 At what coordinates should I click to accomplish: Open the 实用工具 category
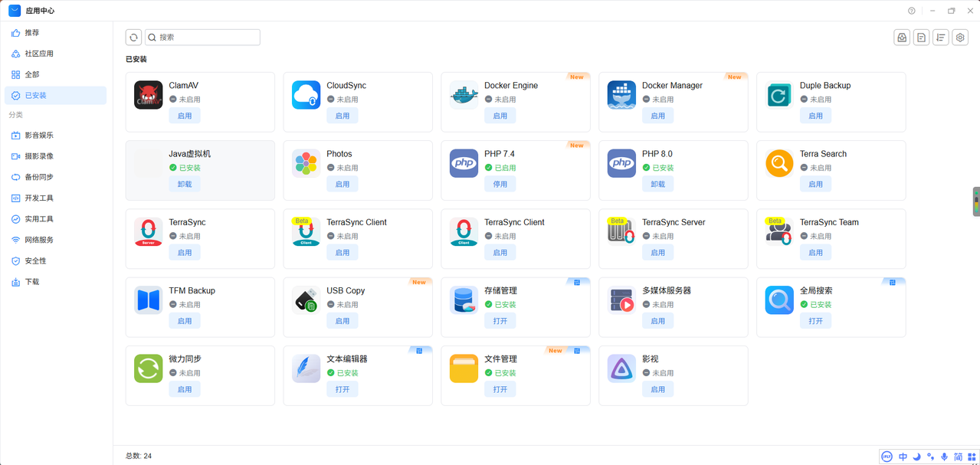click(55, 219)
